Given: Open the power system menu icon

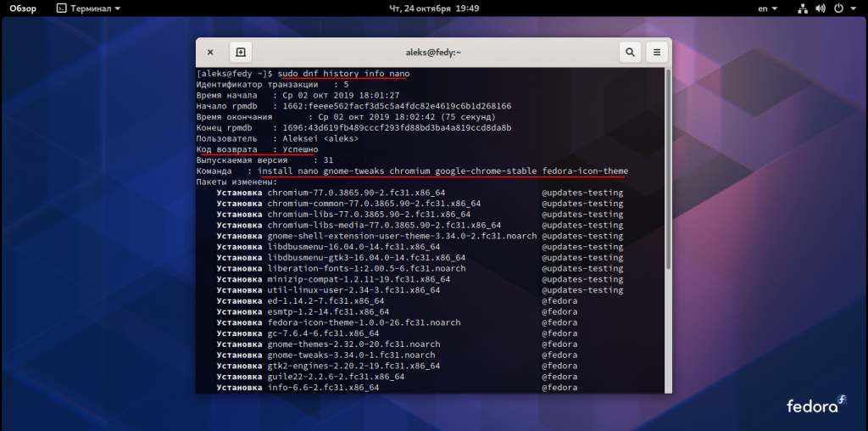Looking at the screenshot, I should [x=838, y=8].
